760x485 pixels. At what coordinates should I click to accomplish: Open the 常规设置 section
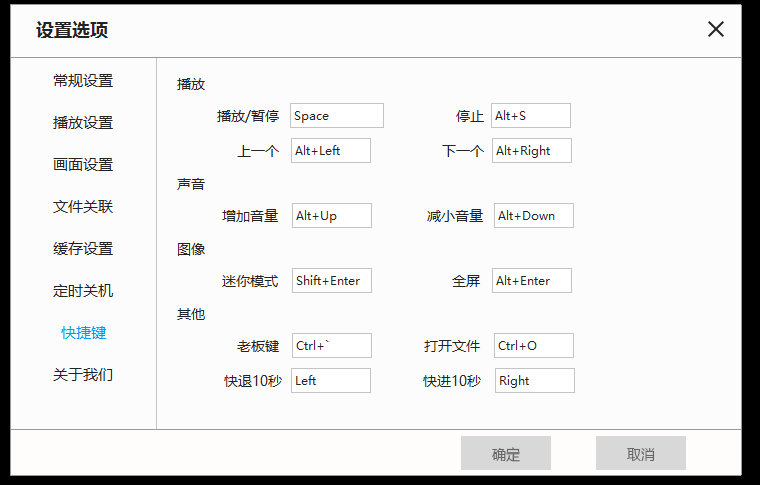click(83, 81)
